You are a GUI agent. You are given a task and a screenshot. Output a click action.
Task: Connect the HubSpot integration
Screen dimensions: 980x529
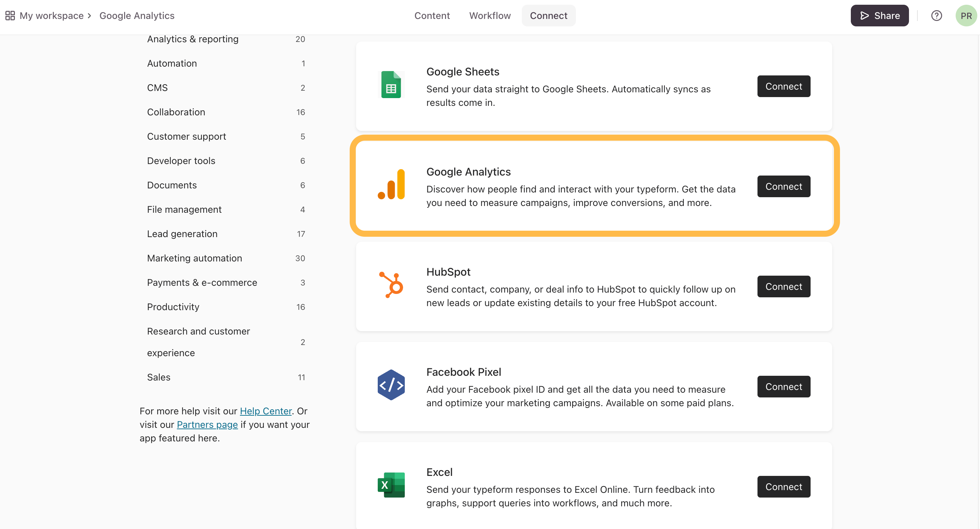point(783,286)
